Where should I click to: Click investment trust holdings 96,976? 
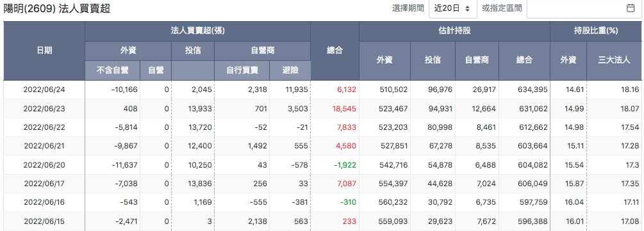(x=442, y=90)
